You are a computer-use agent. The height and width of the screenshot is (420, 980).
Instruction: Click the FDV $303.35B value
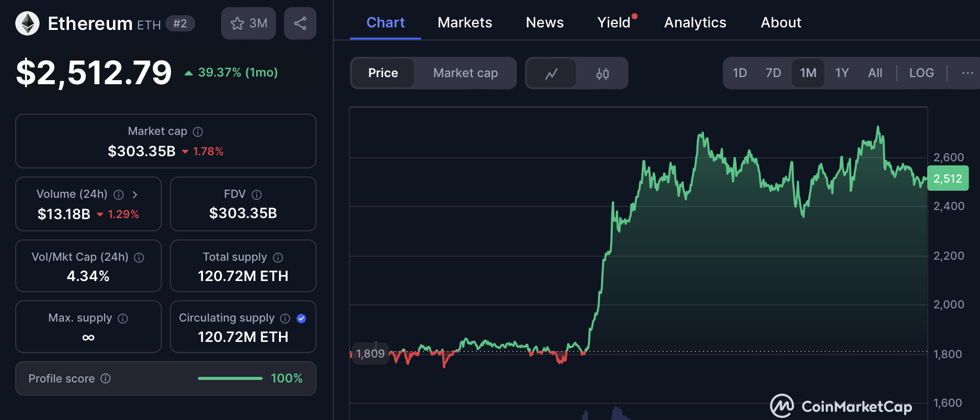click(x=243, y=213)
